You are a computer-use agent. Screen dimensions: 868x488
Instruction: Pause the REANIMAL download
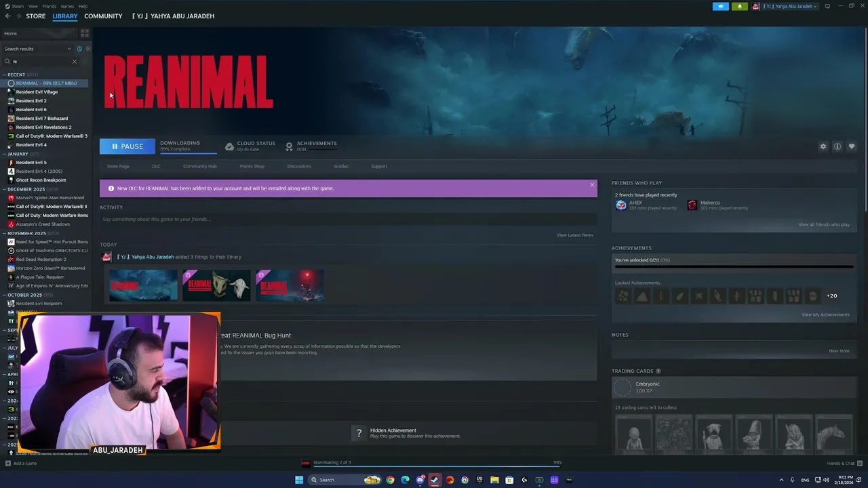point(127,146)
